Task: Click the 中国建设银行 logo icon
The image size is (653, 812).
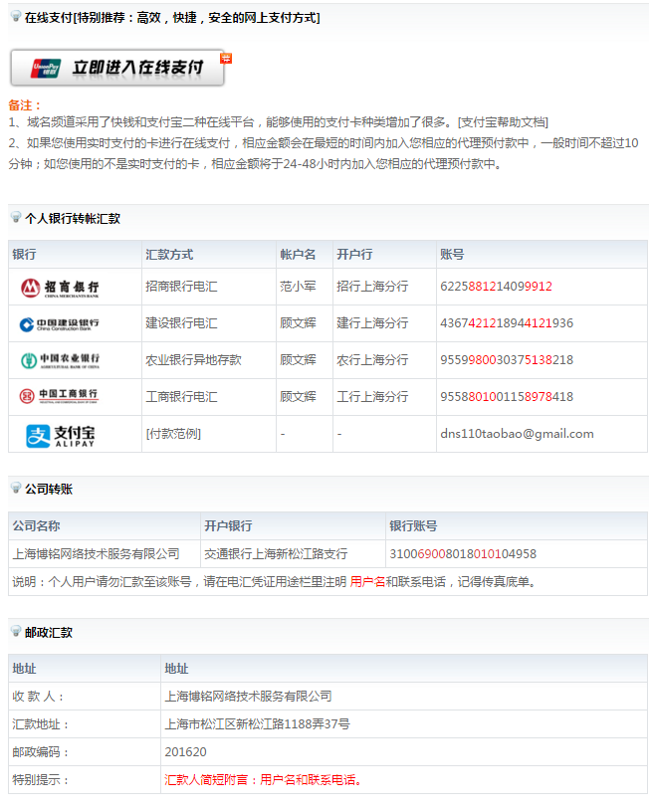Action: pyautogui.click(x=61, y=323)
